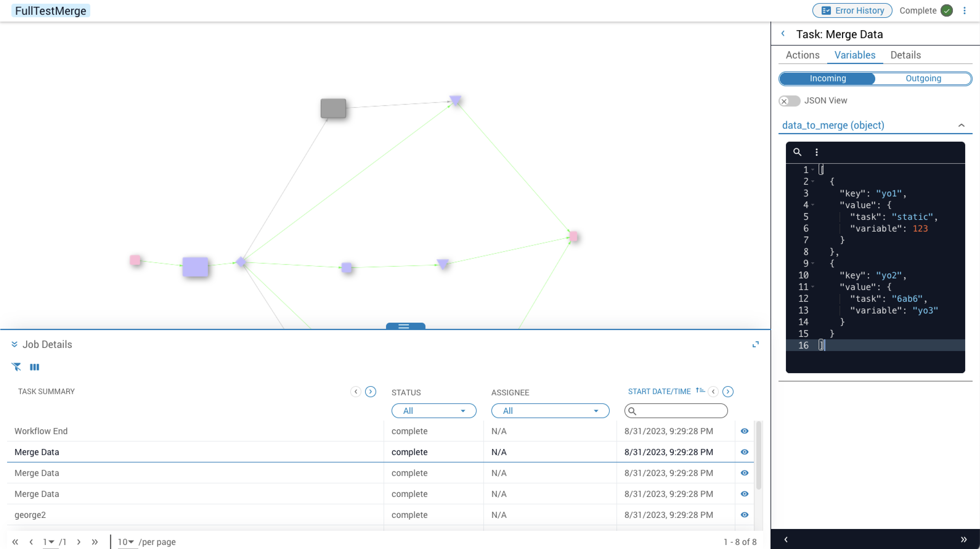Screen dimensions: 980x549
Task: Open the Assignee filter dropdown
Action: pos(550,411)
